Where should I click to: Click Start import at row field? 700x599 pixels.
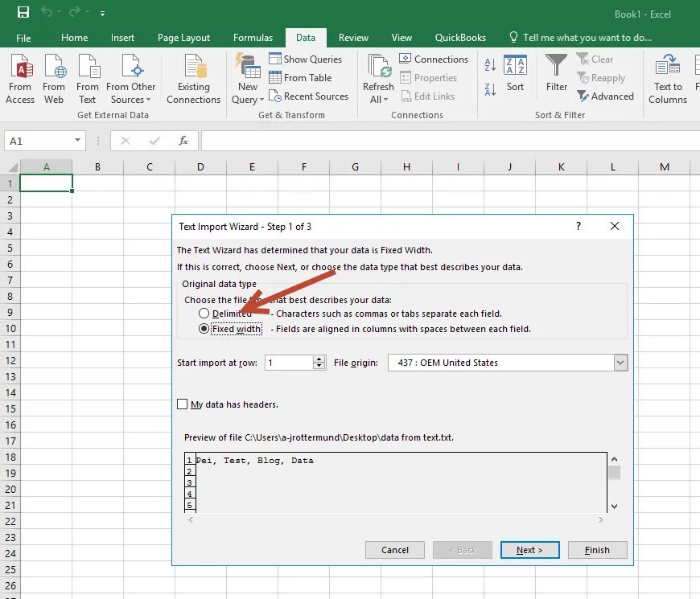(x=289, y=363)
